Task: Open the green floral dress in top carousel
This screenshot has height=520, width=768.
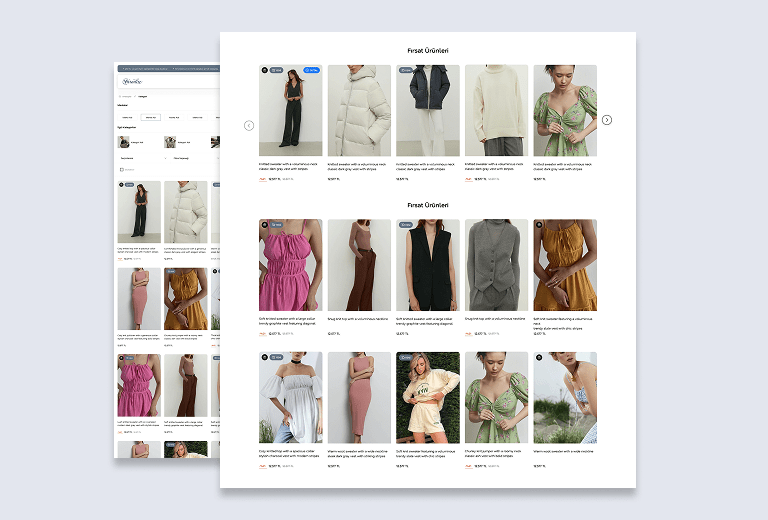Action: pos(565,111)
